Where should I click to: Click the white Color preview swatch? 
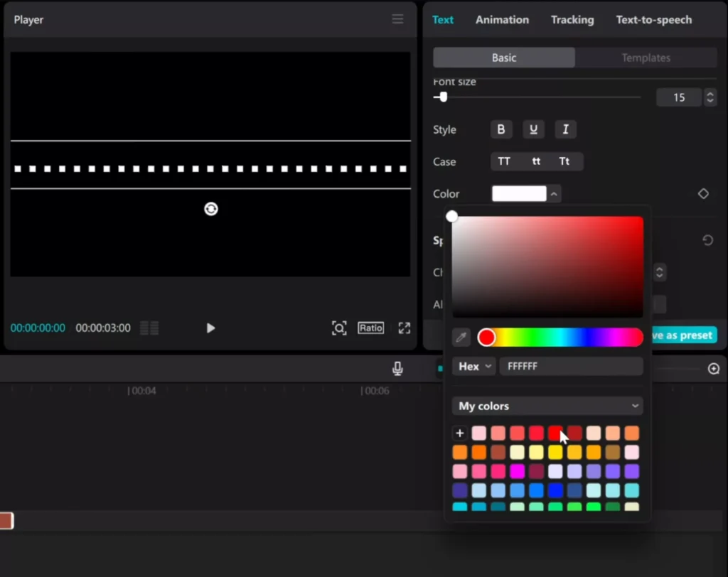[519, 193]
